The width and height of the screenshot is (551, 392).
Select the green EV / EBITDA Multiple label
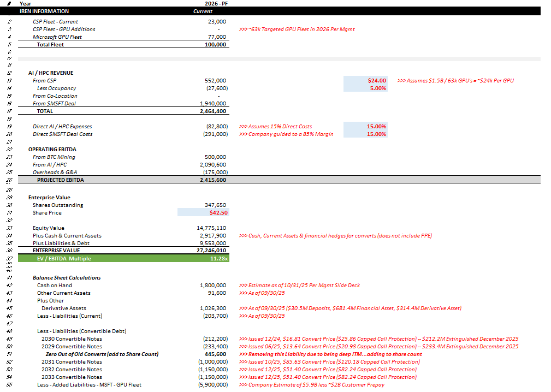coord(64,259)
